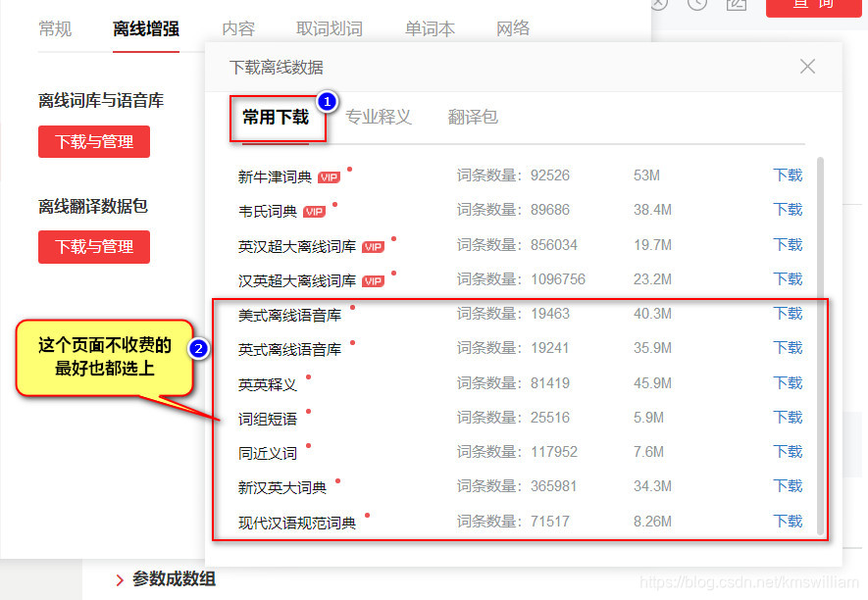Select the 新牛津词典 entry name
Image resolution: width=868 pixels, height=600 pixels.
[275, 177]
